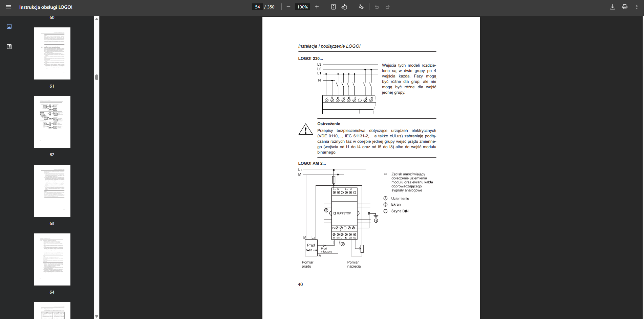Screen dimensions: 644x319
Task: Click the undo arrow icon
Action: tap(377, 7)
